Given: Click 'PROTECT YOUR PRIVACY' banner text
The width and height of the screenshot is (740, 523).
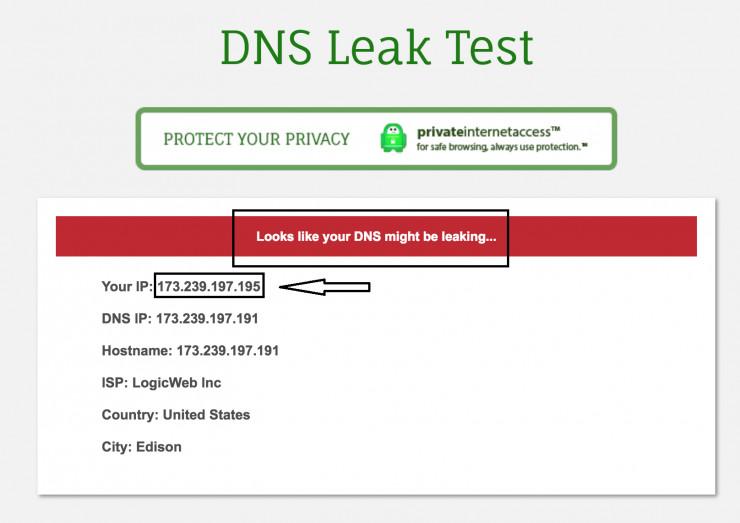Looking at the screenshot, I should (256, 139).
